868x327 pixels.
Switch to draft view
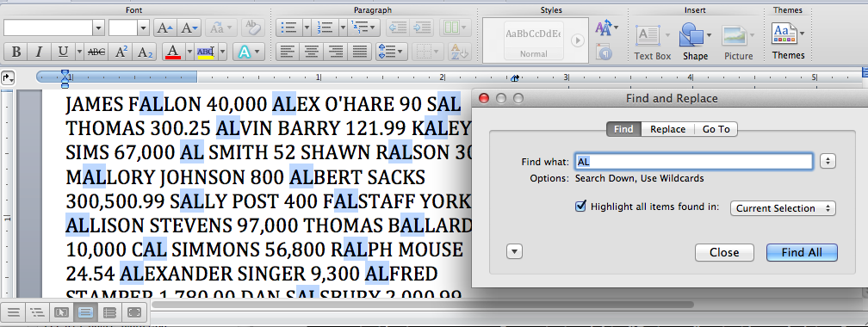(x=13, y=312)
